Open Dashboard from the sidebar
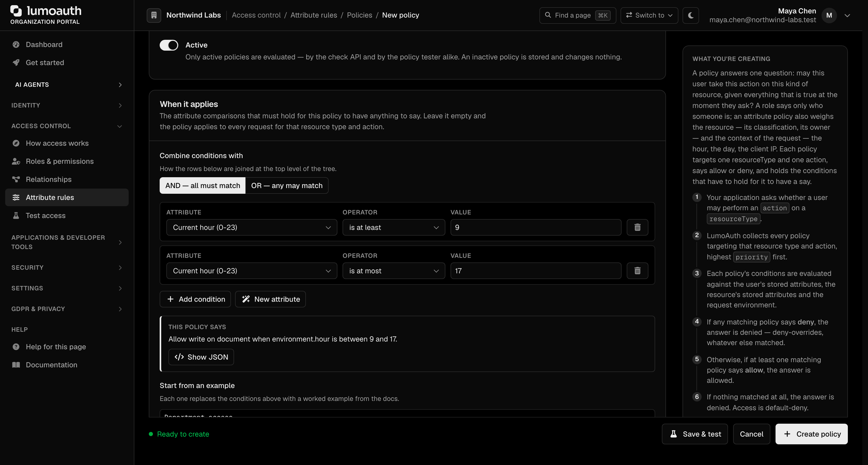The image size is (868, 465). pos(67,44)
